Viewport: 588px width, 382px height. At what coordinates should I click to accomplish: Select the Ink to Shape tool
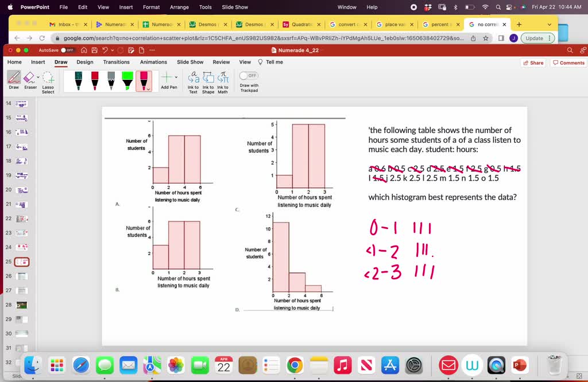click(208, 80)
